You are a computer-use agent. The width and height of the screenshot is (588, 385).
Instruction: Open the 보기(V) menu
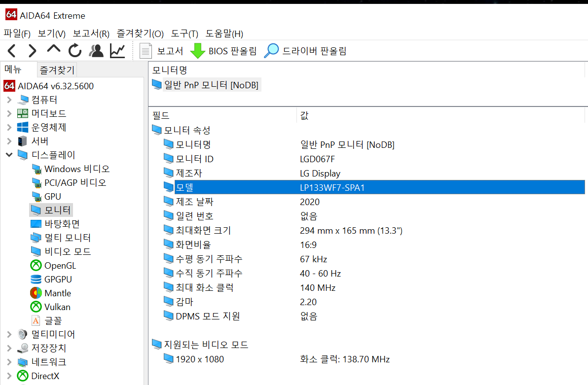pyautogui.click(x=51, y=34)
